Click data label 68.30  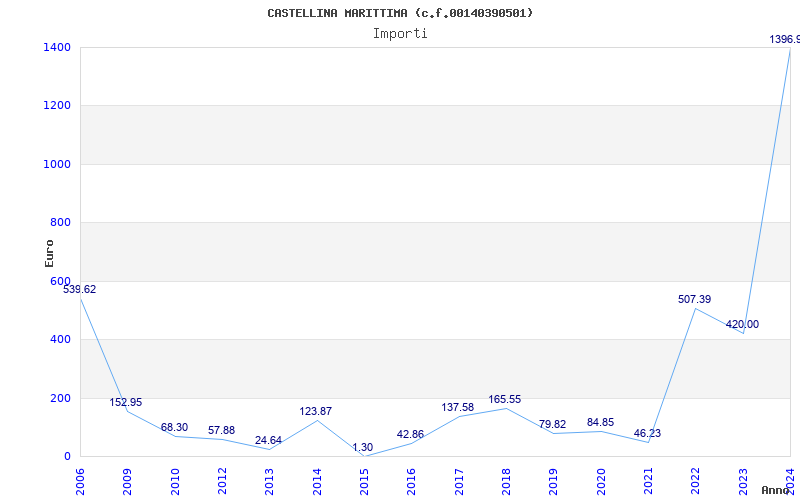point(174,428)
